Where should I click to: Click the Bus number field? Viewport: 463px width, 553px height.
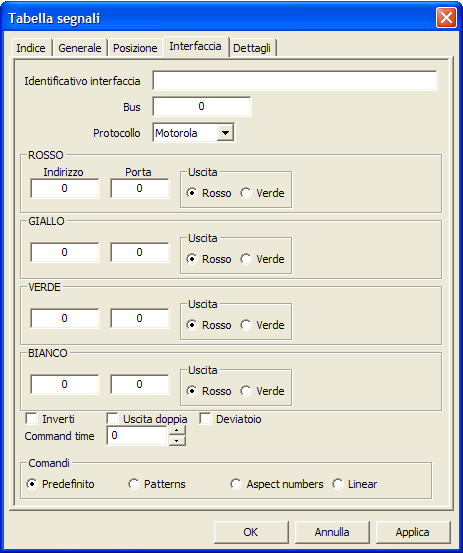202,107
